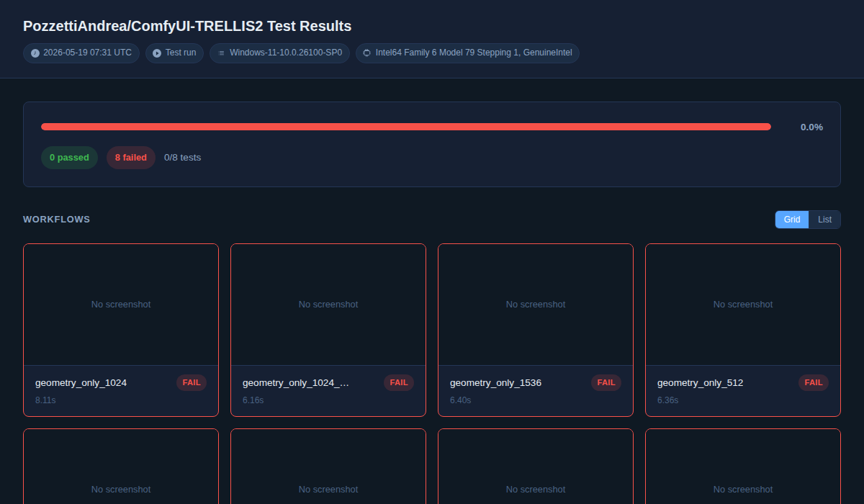Click the 2026-05-19 07:31 UTC timestamp chip
This screenshot has height=504, width=864.
click(x=81, y=53)
